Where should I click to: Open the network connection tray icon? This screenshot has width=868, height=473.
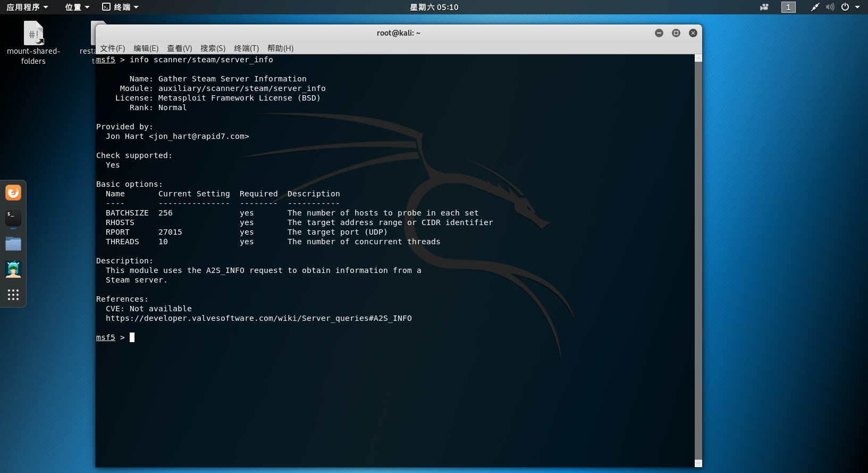[815, 7]
